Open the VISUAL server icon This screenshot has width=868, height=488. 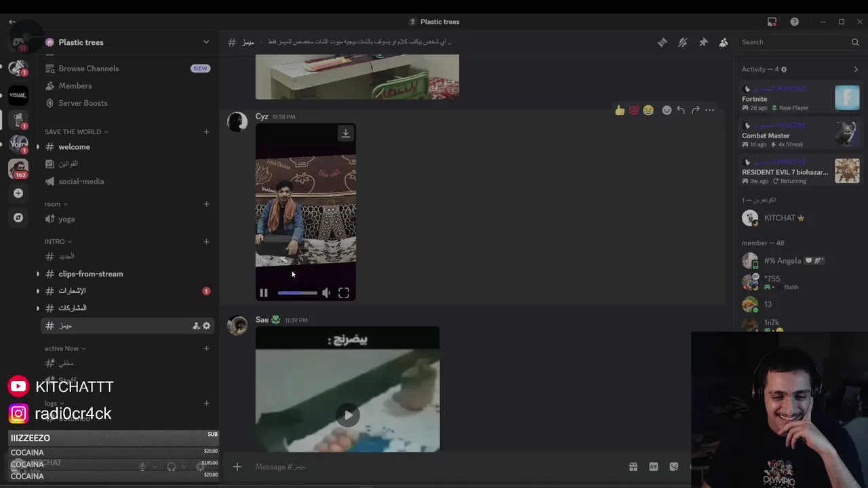click(x=18, y=95)
